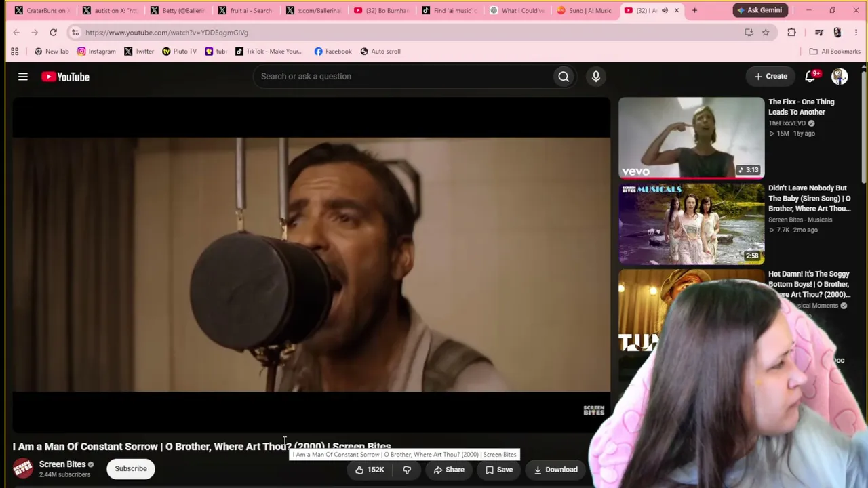
Task: Open the Facebook bookmark
Action: [333, 51]
